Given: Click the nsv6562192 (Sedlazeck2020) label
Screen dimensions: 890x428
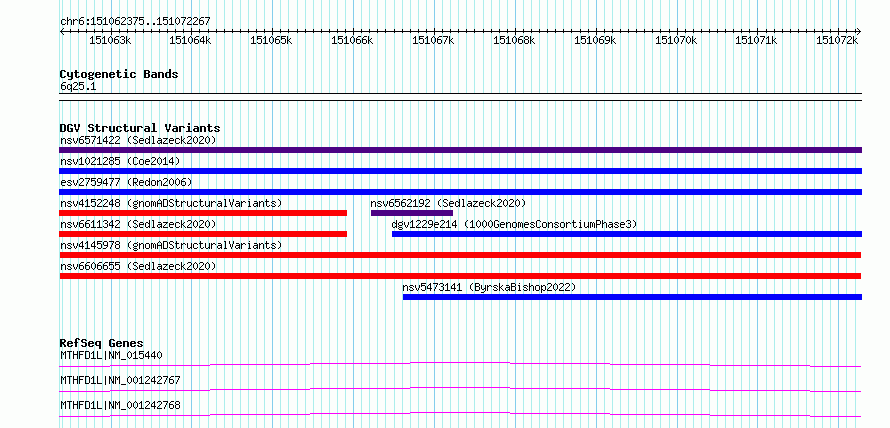Looking at the screenshot, I should (448, 203).
